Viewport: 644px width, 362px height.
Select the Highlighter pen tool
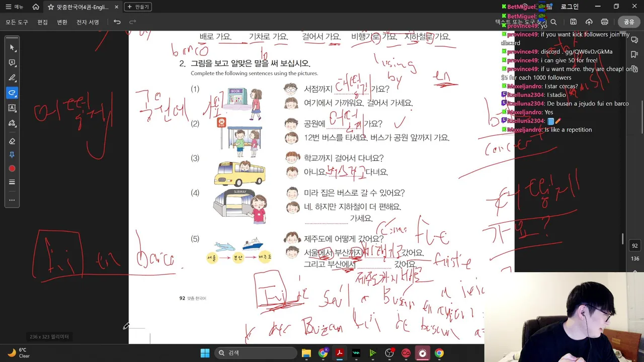point(12,78)
